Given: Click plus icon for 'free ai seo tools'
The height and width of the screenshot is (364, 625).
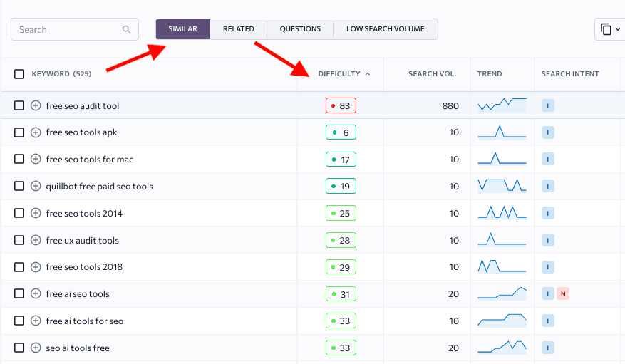Looking at the screenshot, I should pos(36,294).
